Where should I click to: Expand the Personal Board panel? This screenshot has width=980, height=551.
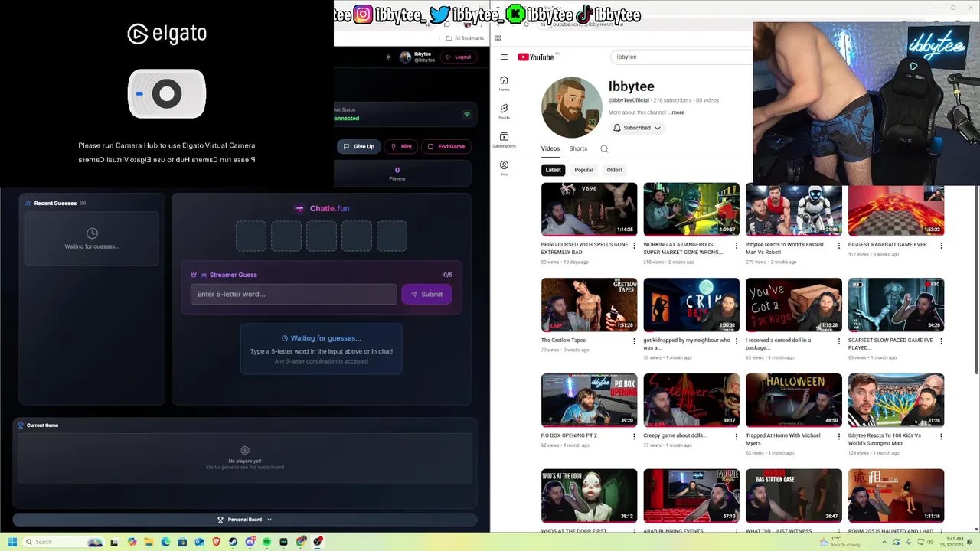coord(245,520)
